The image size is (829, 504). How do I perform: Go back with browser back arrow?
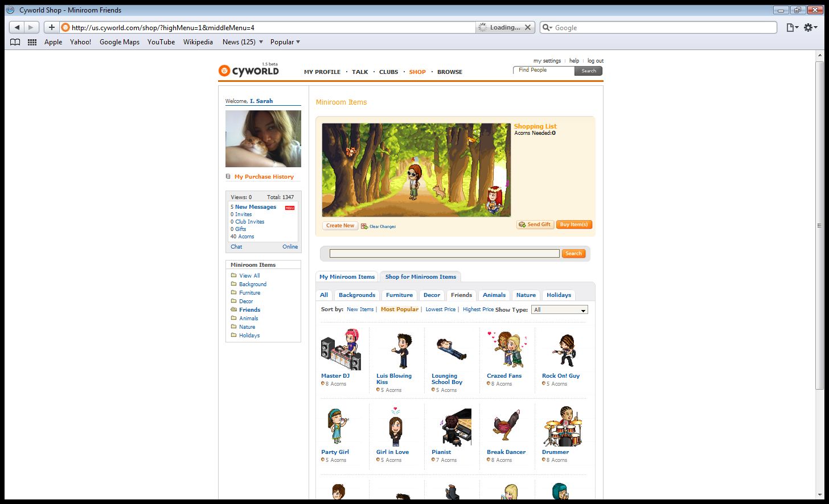coord(17,27)
